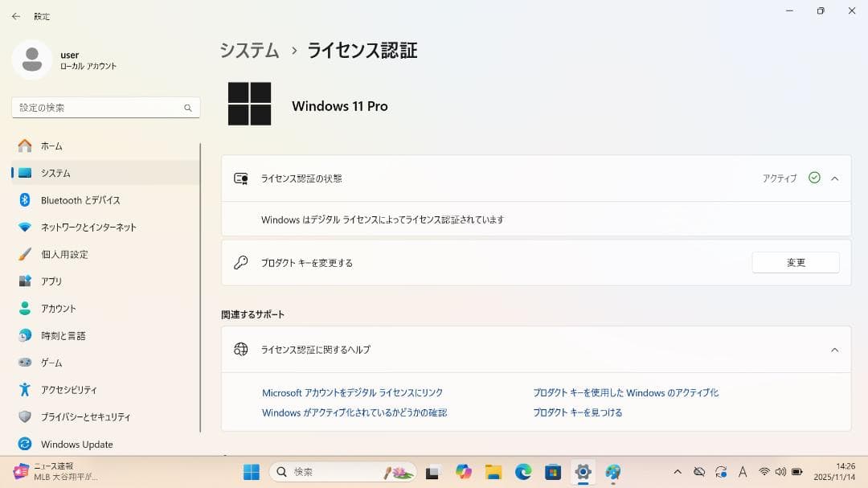Click the key icon next to プロダクトキーを変更する
The width and height of the screenshot is (868, 488).
point(240,262)
